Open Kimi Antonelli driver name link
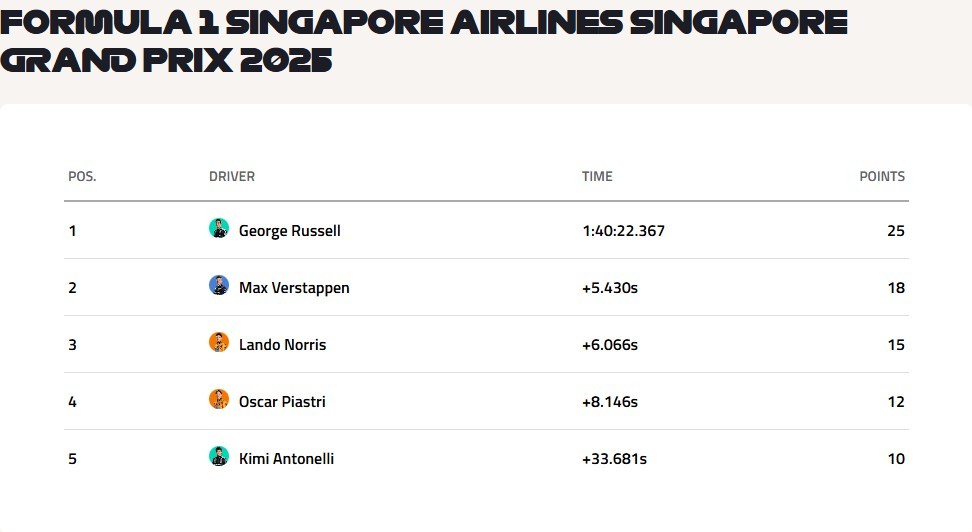The height and width of the screenshot is (532, 972). point(286,459)
